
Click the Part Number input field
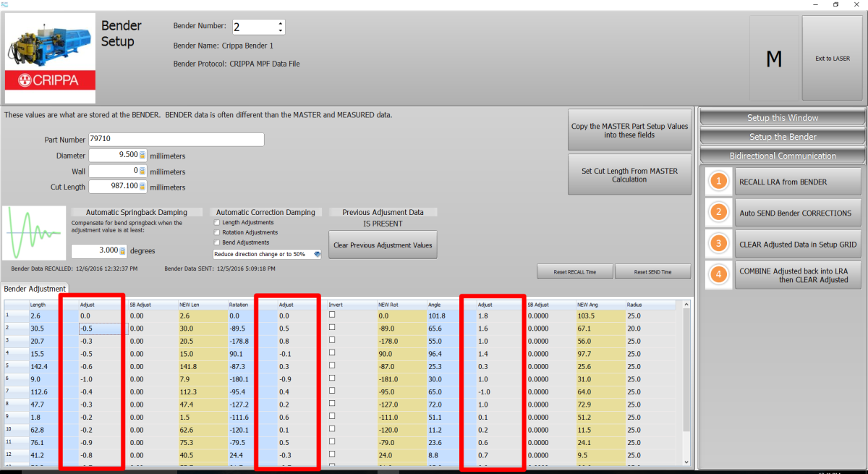point(176,140)
